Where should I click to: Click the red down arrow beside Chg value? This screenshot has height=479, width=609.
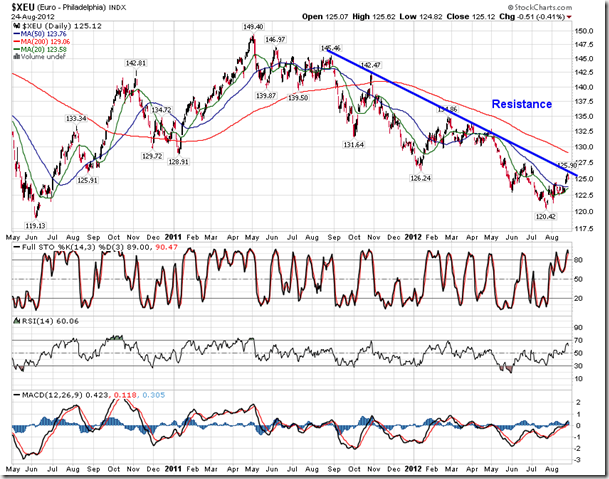click(569, 17)
